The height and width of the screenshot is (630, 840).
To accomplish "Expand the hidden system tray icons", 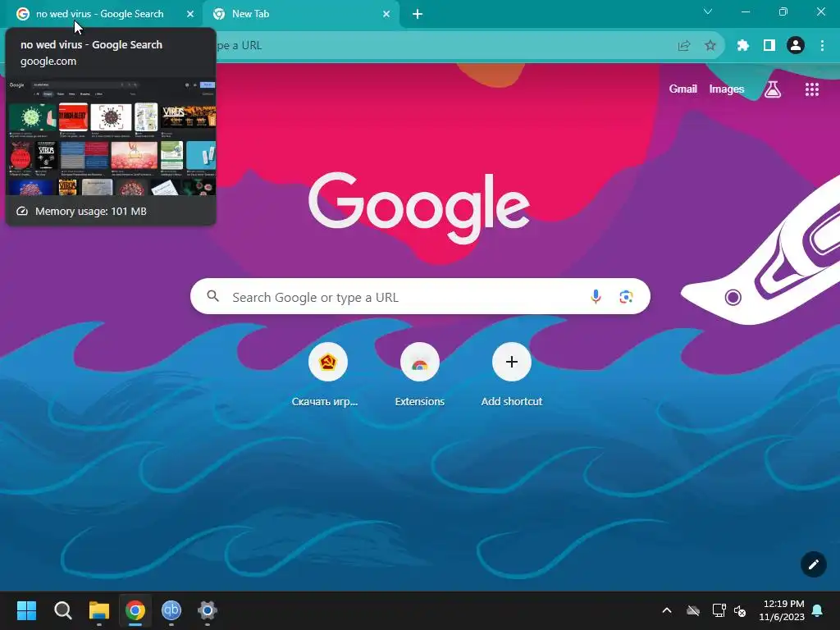I will tap(667, 610).
